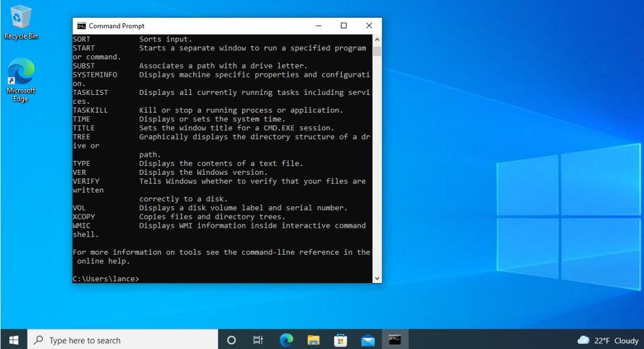Click the Command Prompt title bar system icon
Image resolution: width=644 pixels, height=349 pixels.
click(x=81, y=26)
